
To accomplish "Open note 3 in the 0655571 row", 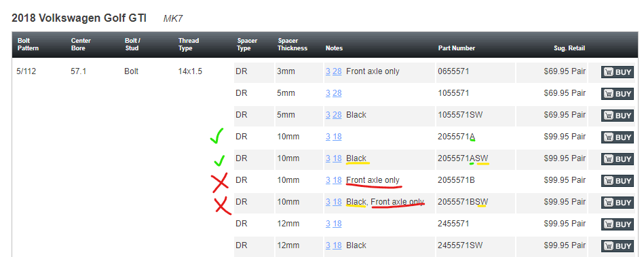I will [x=328, y=71].
